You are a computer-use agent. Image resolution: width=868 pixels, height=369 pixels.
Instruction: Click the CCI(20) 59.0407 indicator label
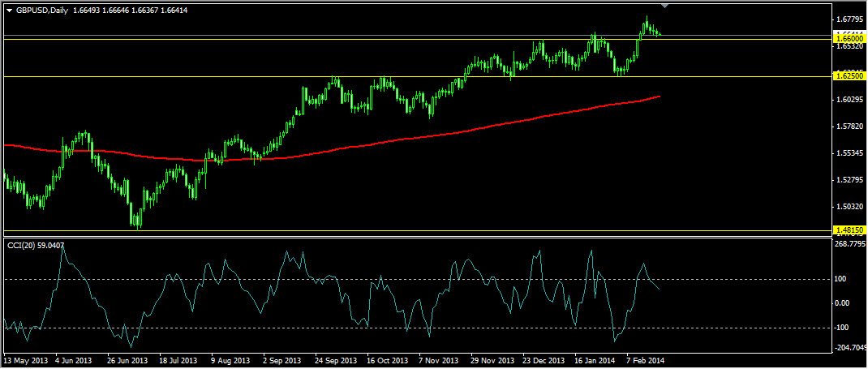[x=36, y=245]
